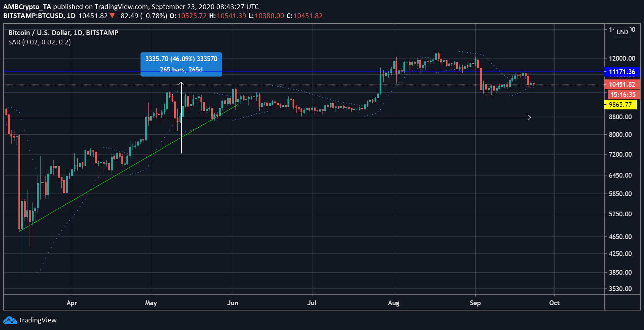
Task: Click the Bitcoin / U.S. Dollar chart title
Action: click(x=63, y=33)
